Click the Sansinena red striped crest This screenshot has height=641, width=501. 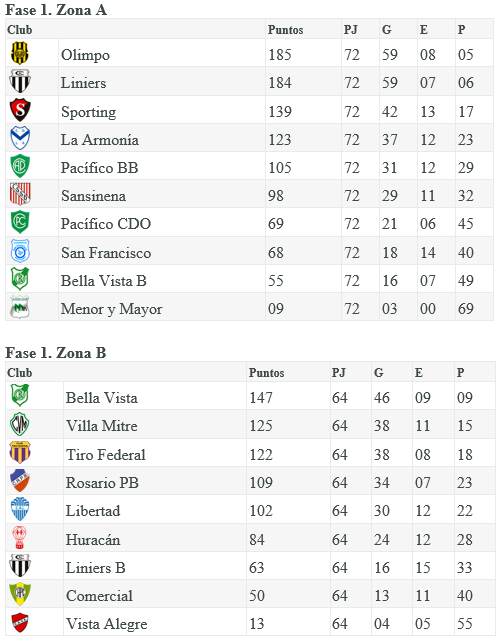20,194
